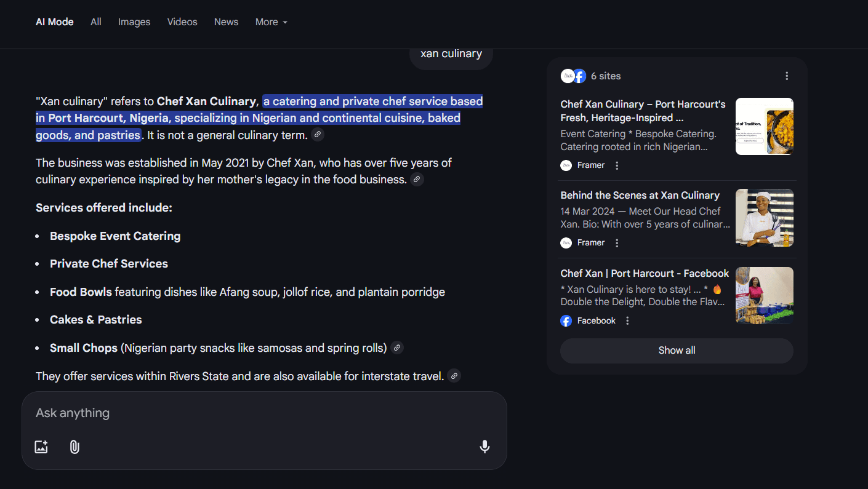This screenshot has height=489, width=868.
Task: Click the citation icon after the May 2021 sentence
Action: tap(417, 179)
